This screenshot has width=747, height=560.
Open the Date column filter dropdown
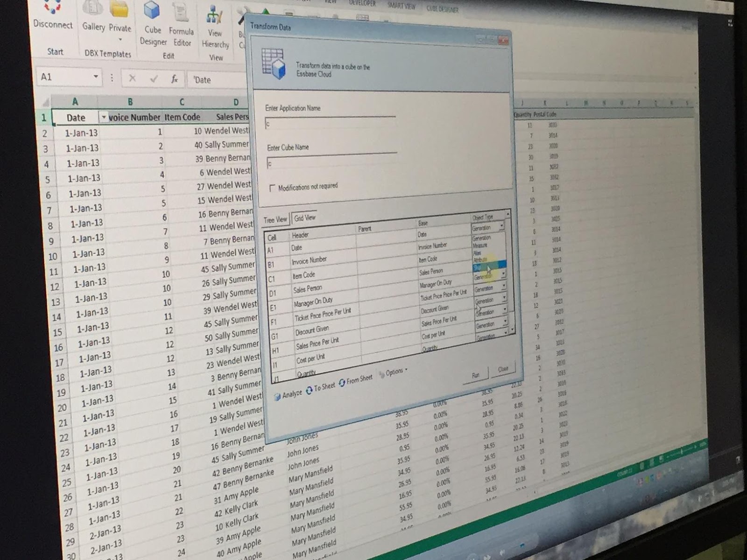[103, 117]
